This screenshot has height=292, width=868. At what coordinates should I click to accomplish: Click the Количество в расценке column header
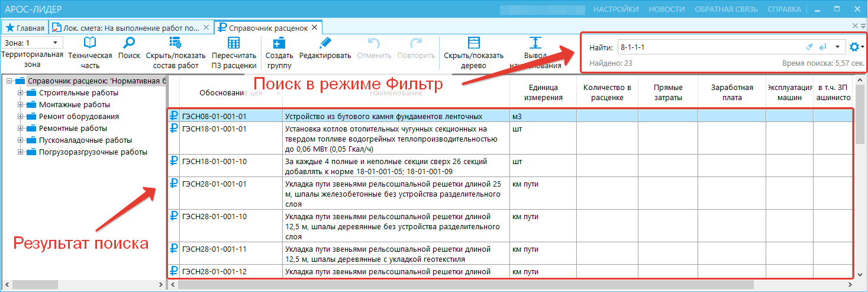(607, 92)
